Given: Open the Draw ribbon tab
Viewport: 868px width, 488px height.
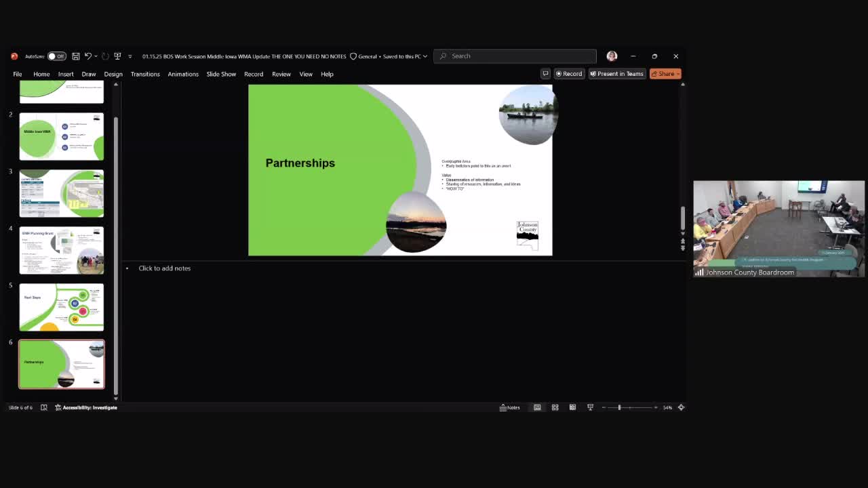Looking at the screenshot, I should (x=89, y=74).
